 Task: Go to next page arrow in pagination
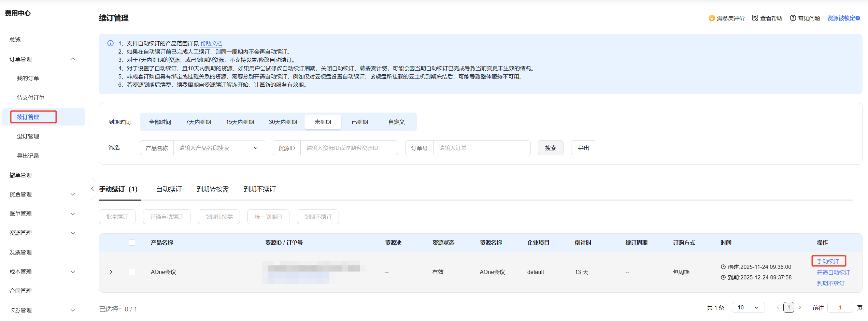[x=800, y=307]
